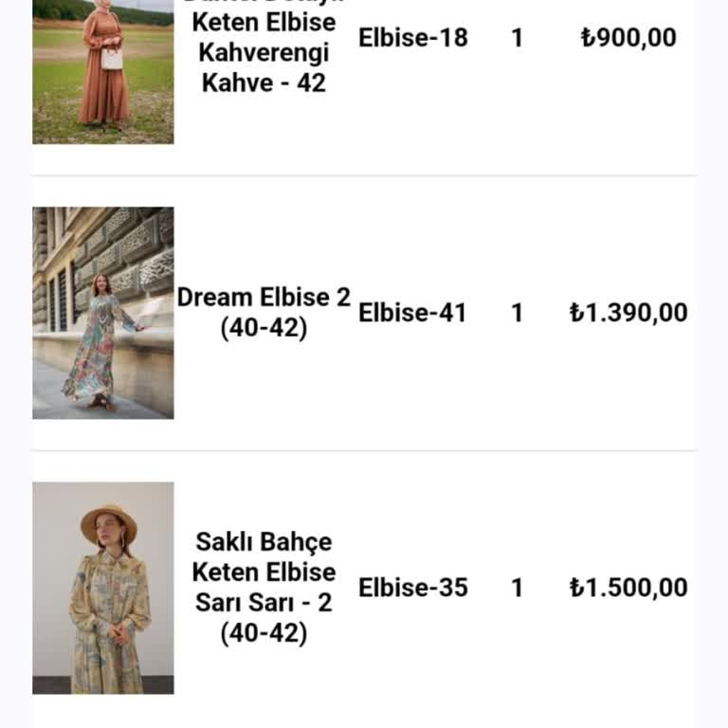Open the Dream Elbise 2 product title
Viewport: 728px width, 728px height.
point(264,298)
